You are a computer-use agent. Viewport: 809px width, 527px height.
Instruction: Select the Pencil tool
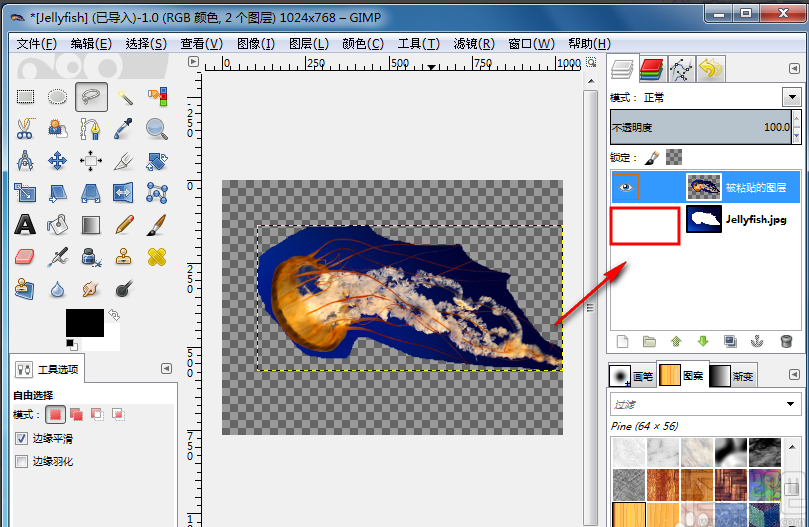click(124, 225)
